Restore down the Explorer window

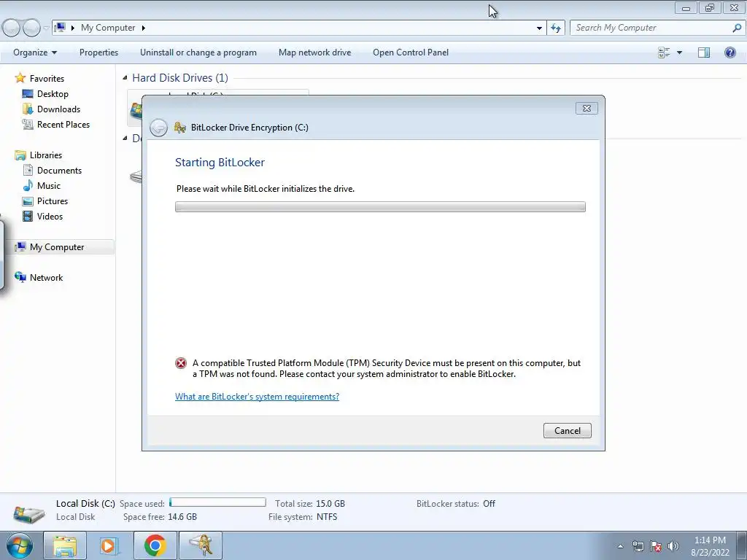click(x=710, y=7)
